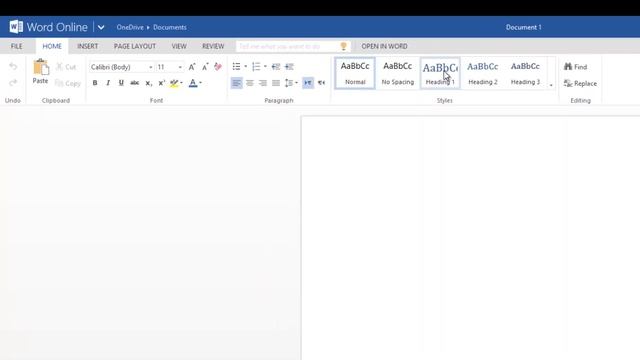
Task: Toggle superscript formatting
Action: 161,83
